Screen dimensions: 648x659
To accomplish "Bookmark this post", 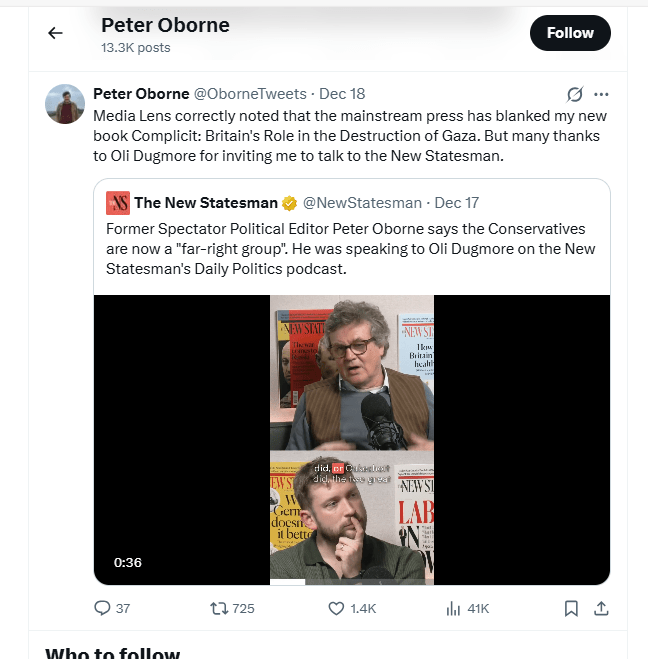I will click(571, 608).
